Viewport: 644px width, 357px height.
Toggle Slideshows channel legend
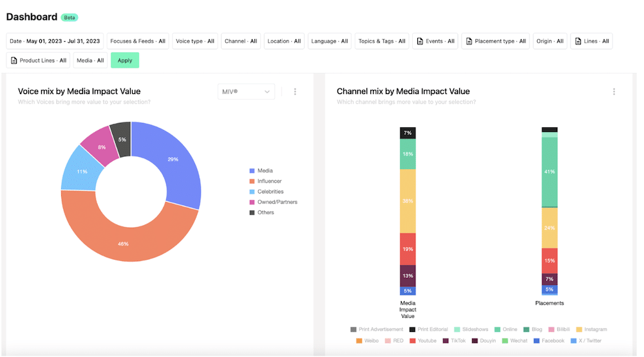tap(471, 329)
